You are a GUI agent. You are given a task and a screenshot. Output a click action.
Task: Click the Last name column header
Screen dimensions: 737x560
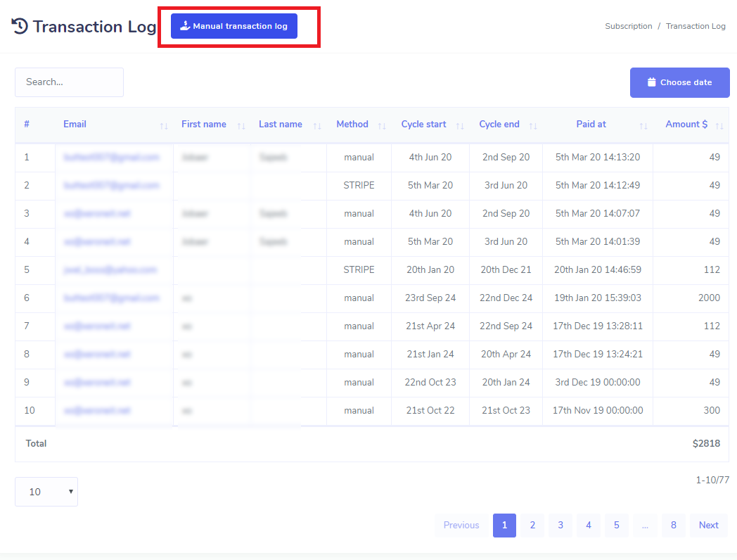click(x=280, y=124)
